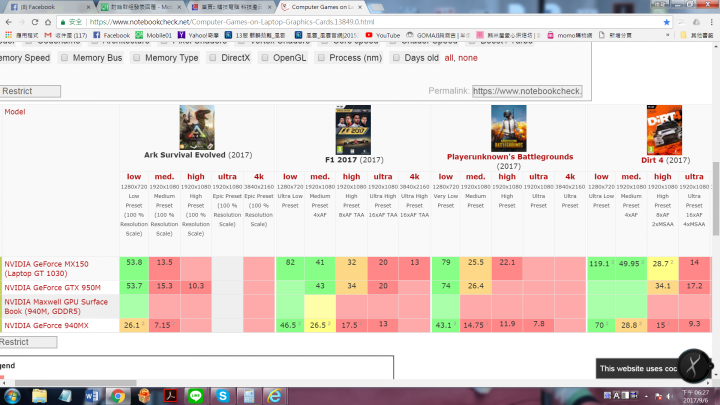Launch Microsoft Word from the taskbar

pos(91,396)
